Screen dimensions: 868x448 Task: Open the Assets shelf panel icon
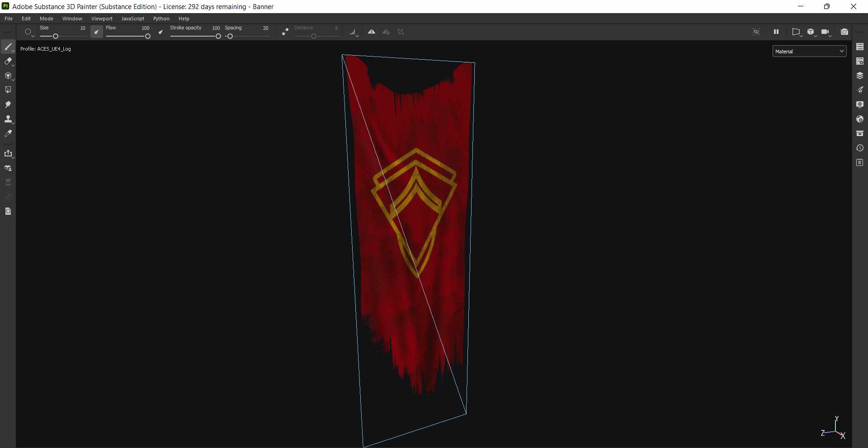(860, 133)
